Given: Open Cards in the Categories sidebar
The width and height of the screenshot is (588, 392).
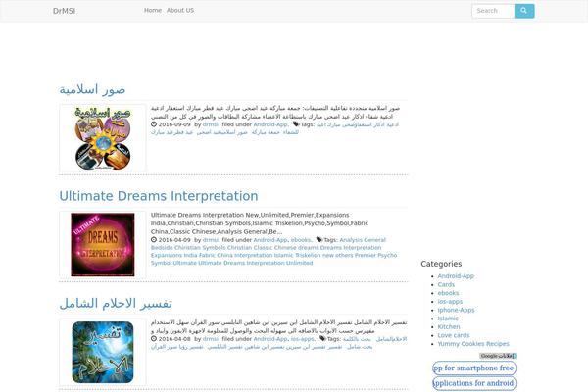Looking at the screenshot, I should pyautogui.click(x=446, y=285).
